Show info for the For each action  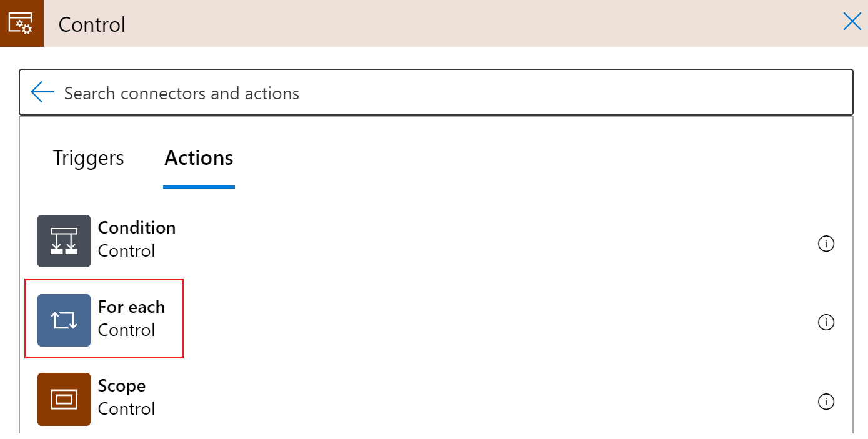pos(826,322)
